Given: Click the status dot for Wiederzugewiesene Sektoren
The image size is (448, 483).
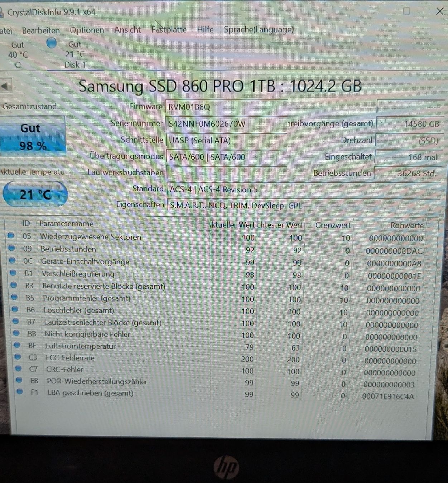Looking at the screenshot, I should pos(11,235).
